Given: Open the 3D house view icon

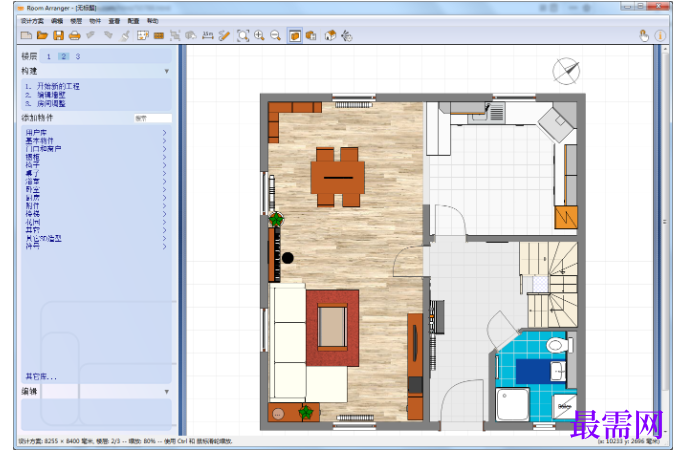Looking at the screenshot, I should pyautogui.click(x=330, y=36).
